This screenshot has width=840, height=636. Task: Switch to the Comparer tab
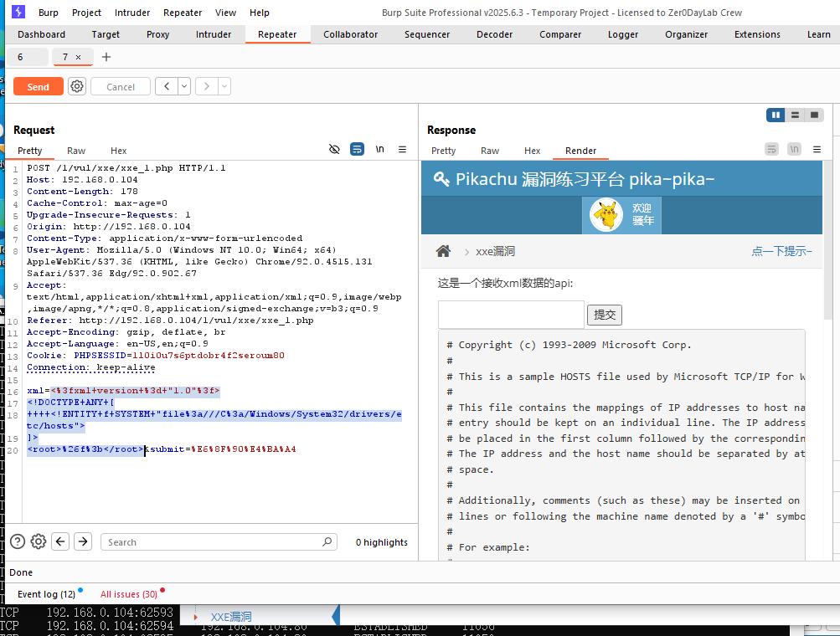point(559,34)
